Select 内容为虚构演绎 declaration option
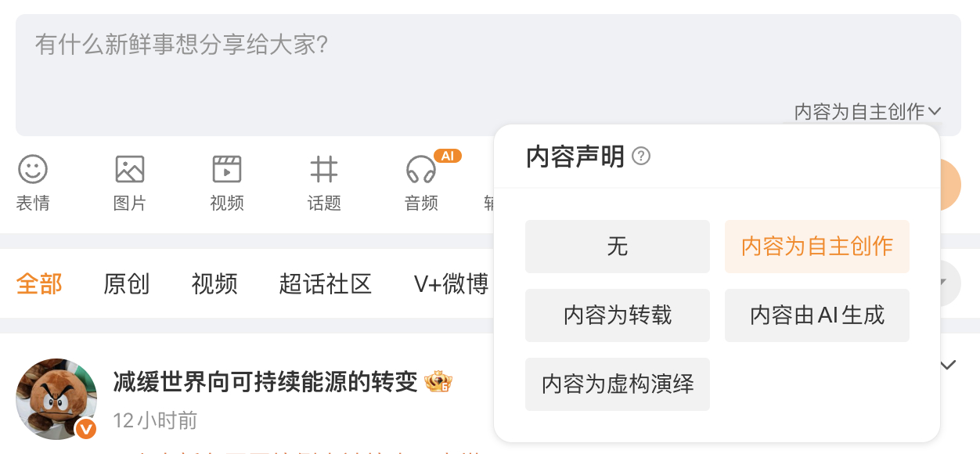This screenshot has height=454, width=980. click(618, 384)
